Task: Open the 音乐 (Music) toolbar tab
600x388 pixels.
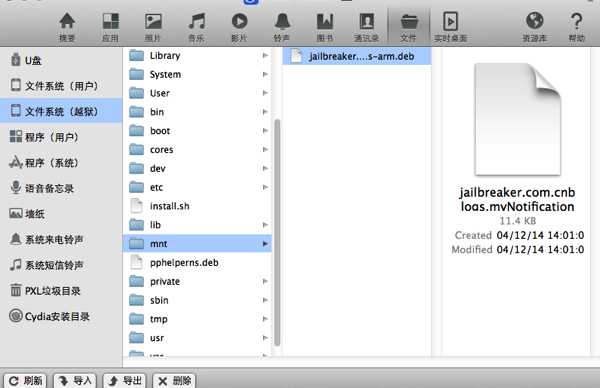Action: pos(197,27)
